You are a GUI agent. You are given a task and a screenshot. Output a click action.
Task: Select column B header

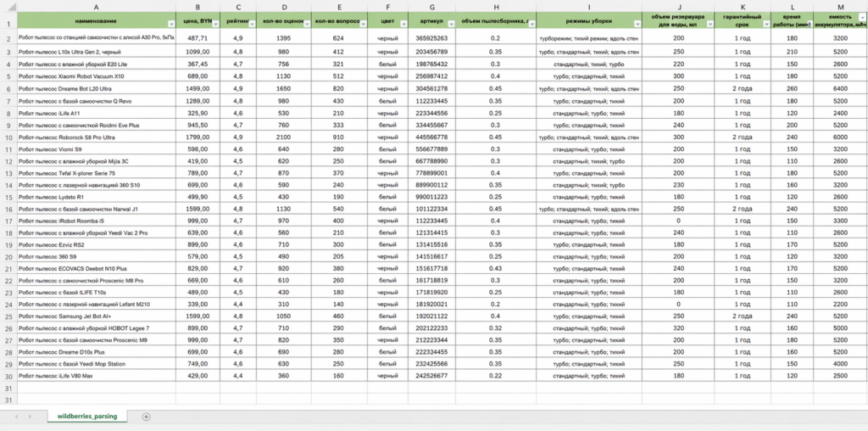click(198, 7)
